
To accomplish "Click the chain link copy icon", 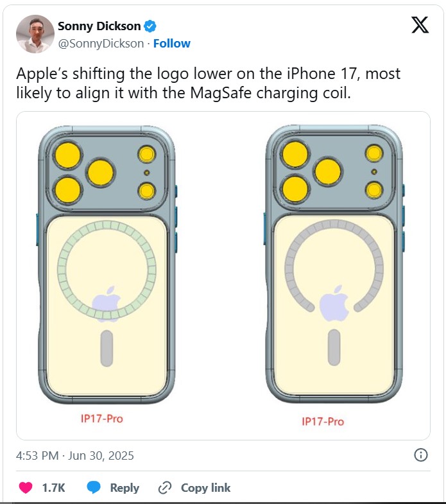I will tap(165, 488).
